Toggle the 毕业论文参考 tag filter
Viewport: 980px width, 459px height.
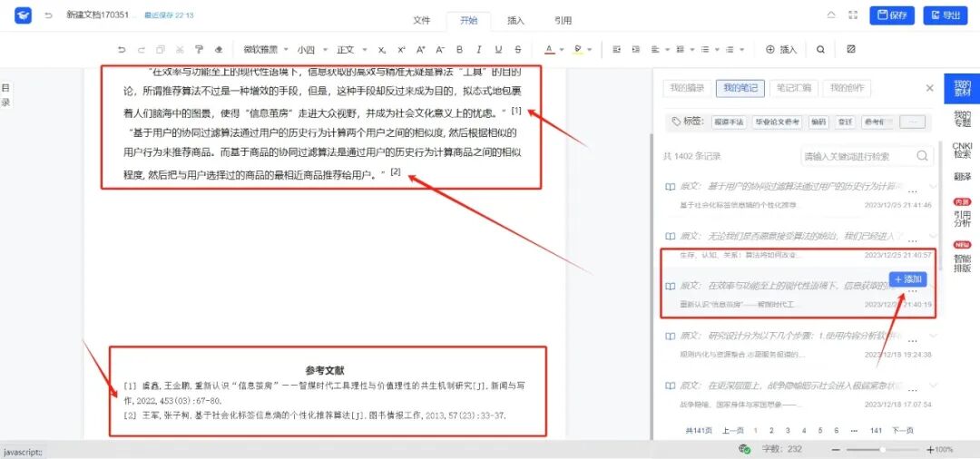click(777, 122)
